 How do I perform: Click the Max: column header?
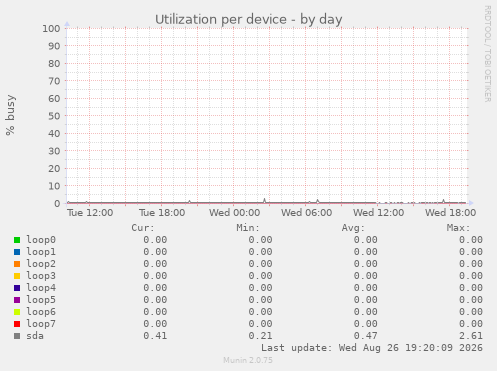coord(458,228)
